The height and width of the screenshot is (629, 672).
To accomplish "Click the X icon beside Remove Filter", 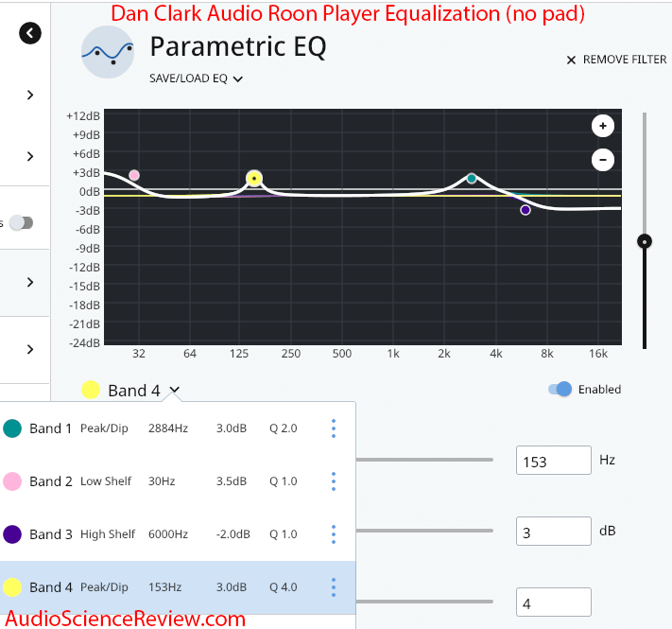I will [x=571, y=60].
